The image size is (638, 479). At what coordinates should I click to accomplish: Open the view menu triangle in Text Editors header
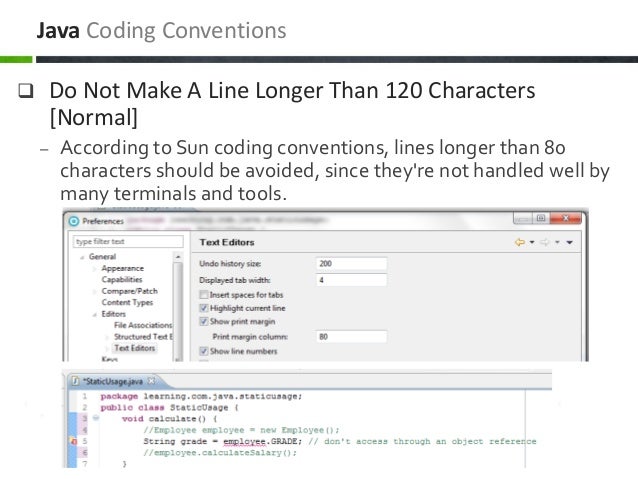(x=570, y=243)
